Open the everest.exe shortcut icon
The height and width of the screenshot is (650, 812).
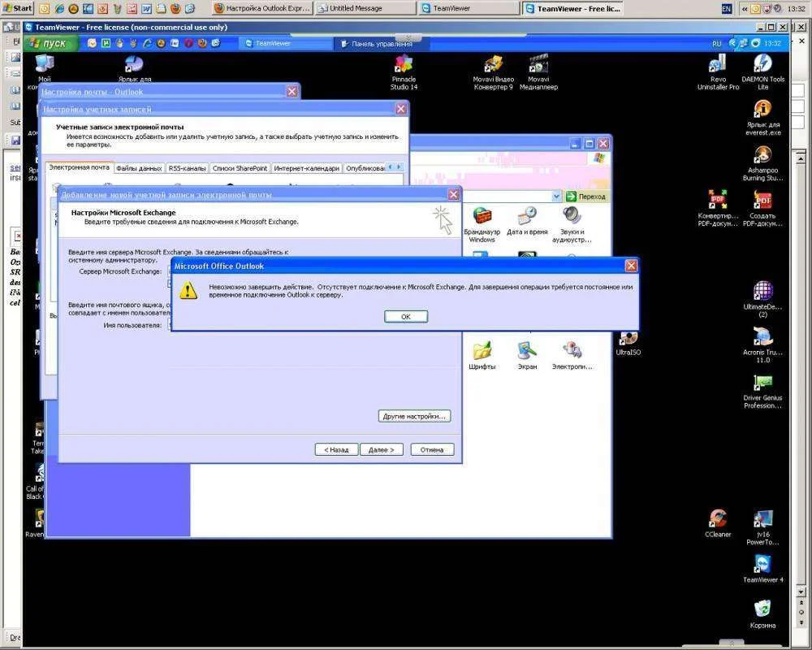point(762,118)
